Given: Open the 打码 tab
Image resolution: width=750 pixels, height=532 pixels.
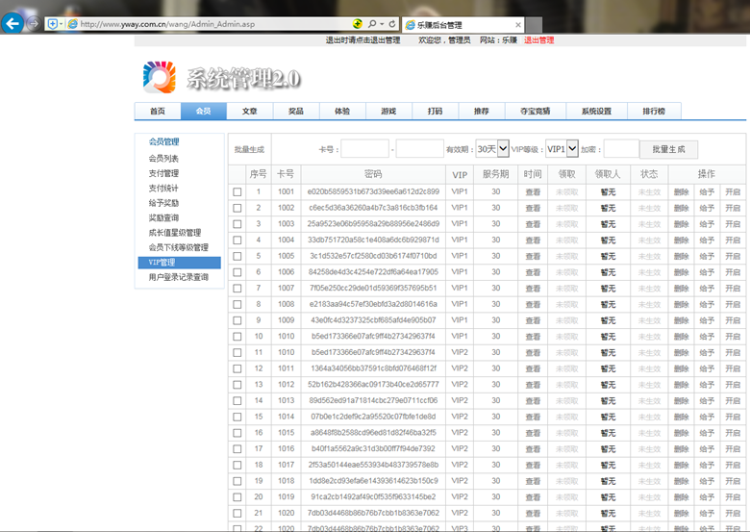Looking at the screenshot, I should (x=435, y=111).
